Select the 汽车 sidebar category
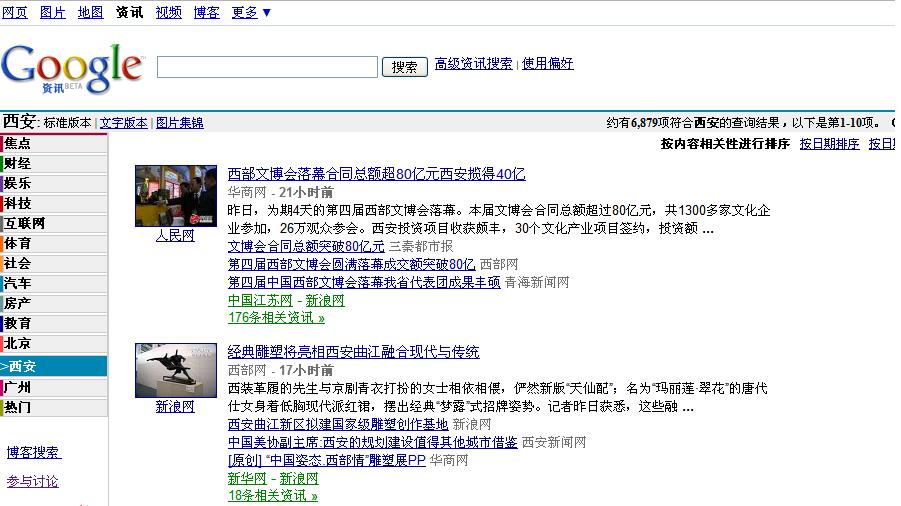 [x=53, y=283]
